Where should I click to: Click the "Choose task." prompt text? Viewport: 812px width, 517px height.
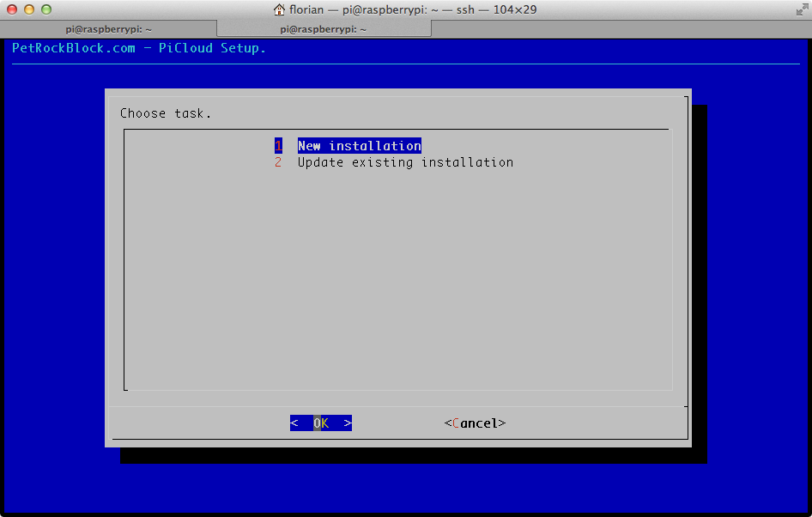pos(166,113)
